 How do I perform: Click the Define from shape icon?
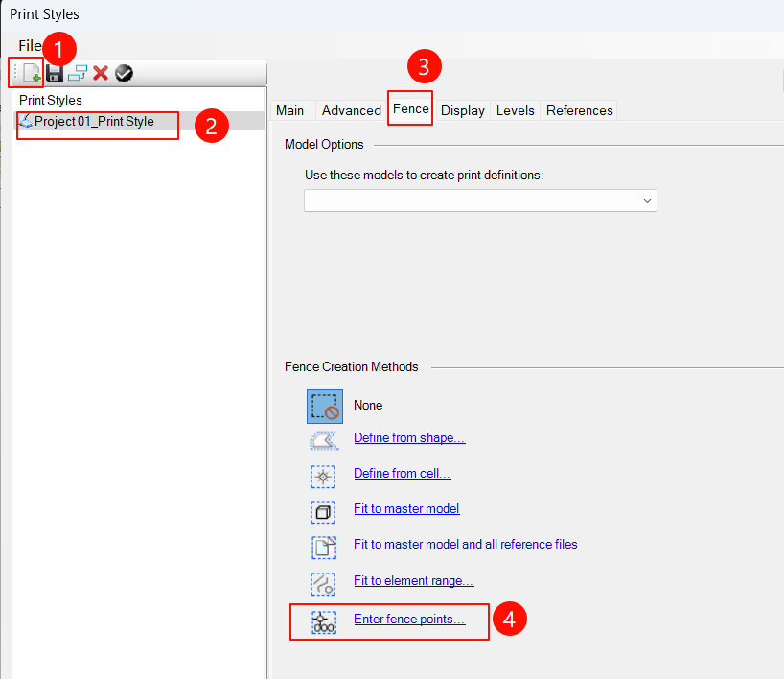[324, 440]
